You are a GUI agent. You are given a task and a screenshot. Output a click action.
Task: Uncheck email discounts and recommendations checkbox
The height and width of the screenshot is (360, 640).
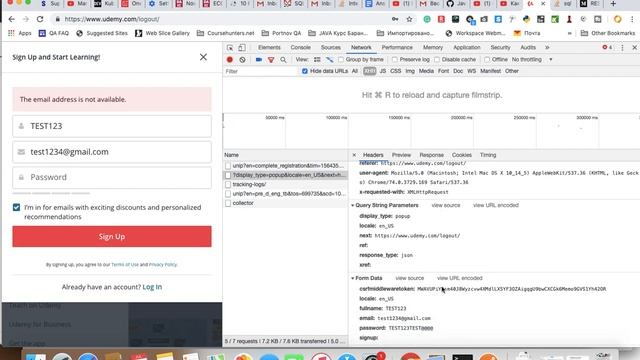tap(16, 207)
